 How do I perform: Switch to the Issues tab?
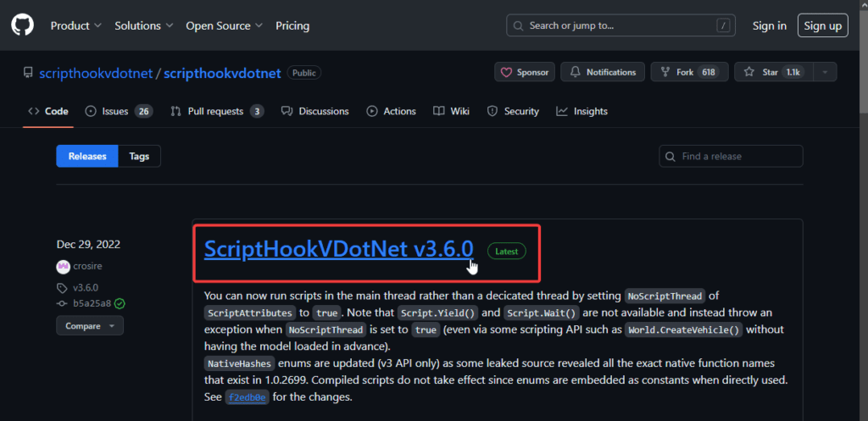pyautogui.click(x=119, y=111)
